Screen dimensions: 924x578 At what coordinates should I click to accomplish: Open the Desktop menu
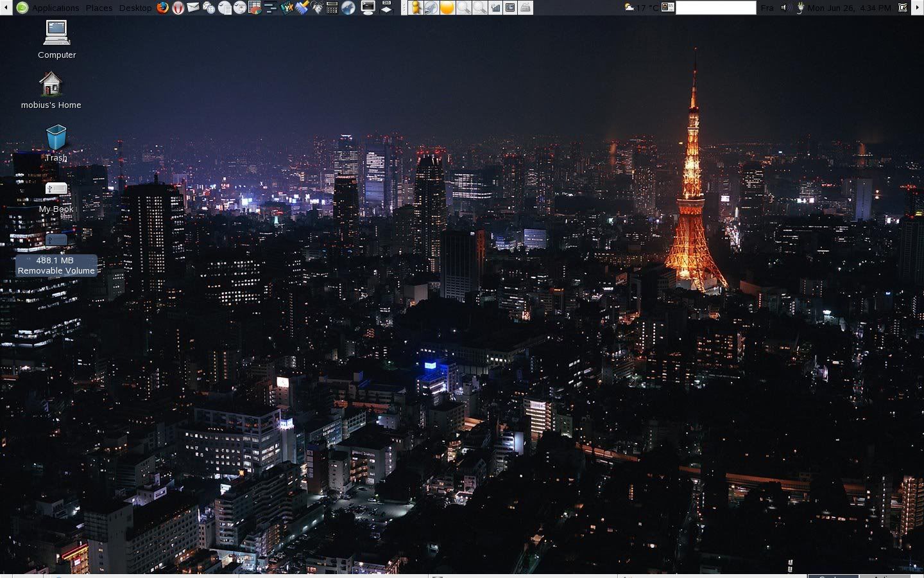point(135,8)
